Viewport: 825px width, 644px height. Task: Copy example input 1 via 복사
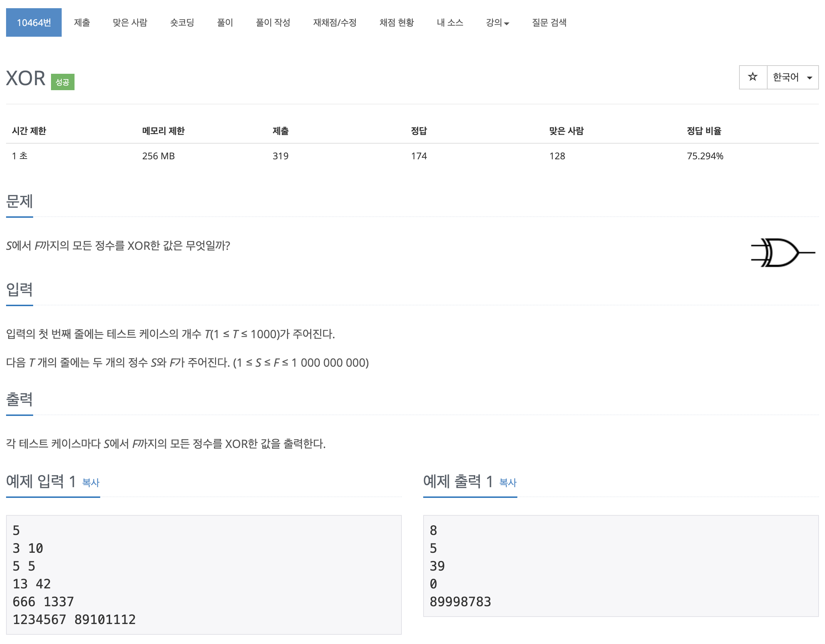tap(91, 482)
